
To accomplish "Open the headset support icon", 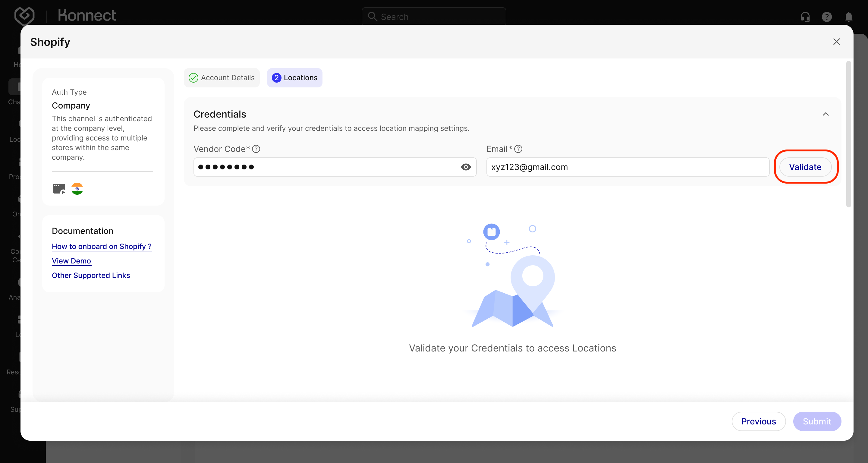I will coord(805,17).
